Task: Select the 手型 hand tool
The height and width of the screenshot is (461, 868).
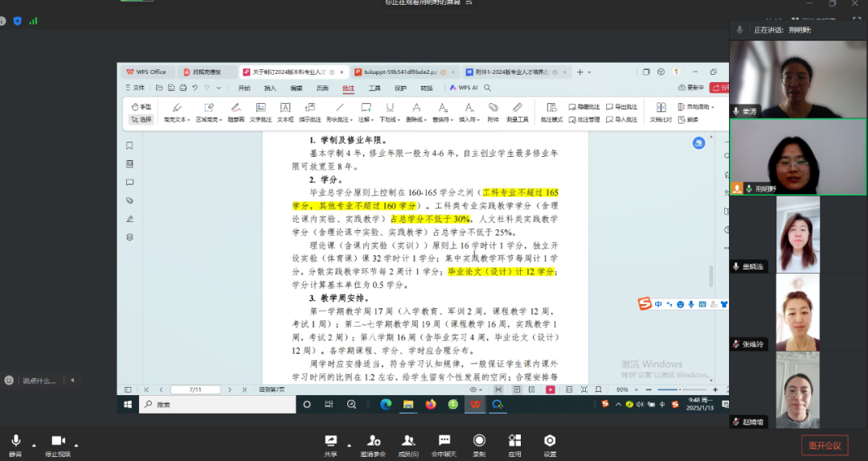Action: [x=141, y=106]
